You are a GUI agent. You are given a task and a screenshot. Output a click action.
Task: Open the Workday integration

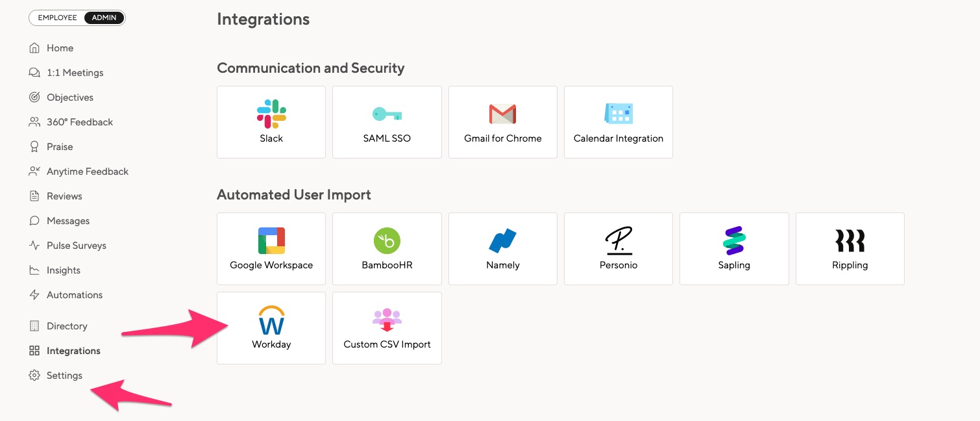pos(271,327)
